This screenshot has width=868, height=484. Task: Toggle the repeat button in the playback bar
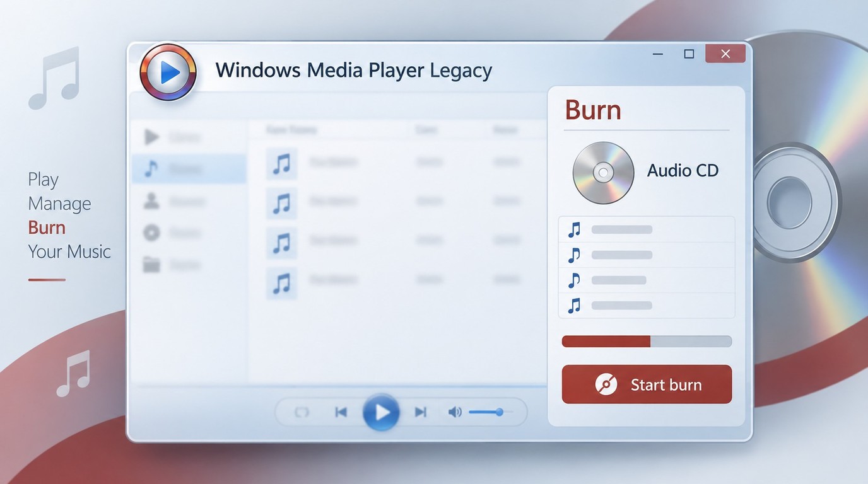(x=302, y=412)
